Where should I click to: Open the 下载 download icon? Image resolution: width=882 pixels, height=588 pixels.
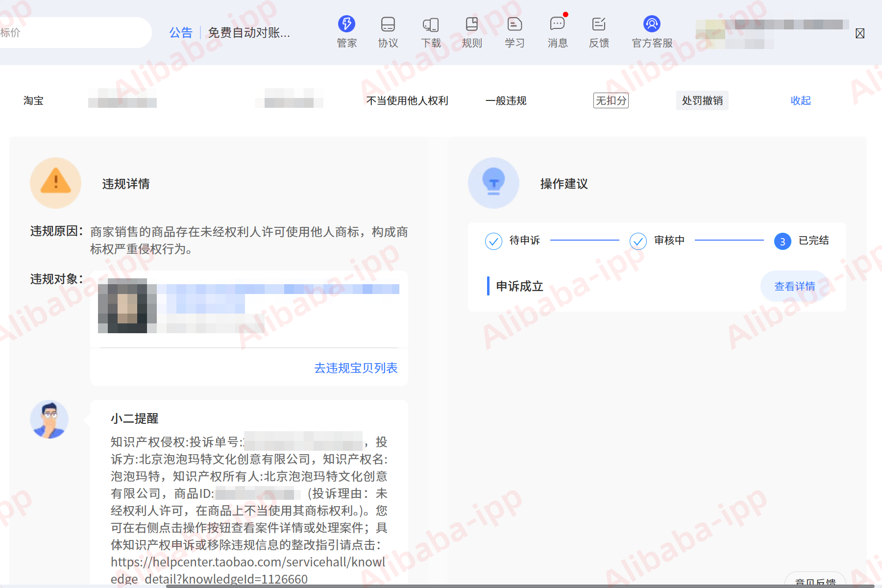431,24
